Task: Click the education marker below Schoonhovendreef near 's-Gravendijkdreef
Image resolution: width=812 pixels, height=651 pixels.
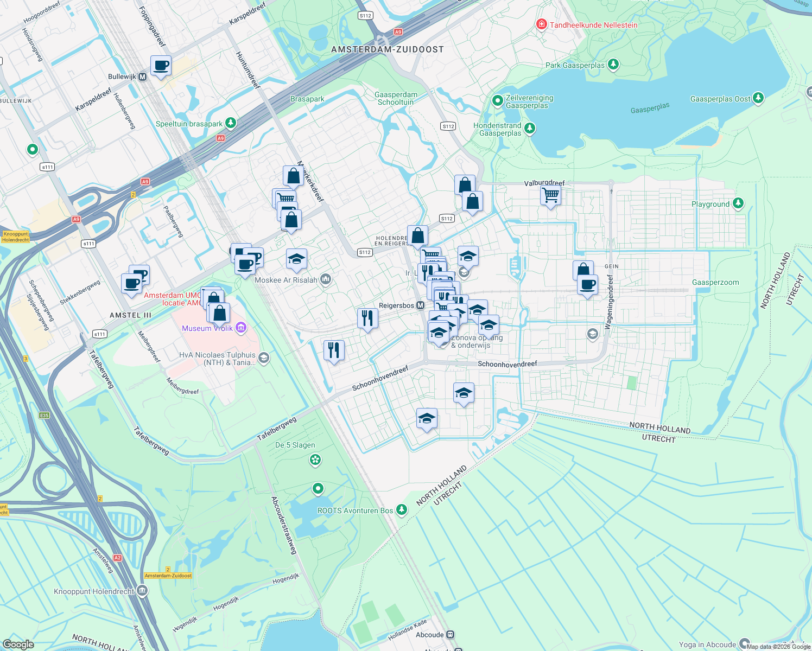Action: point(464,394)
